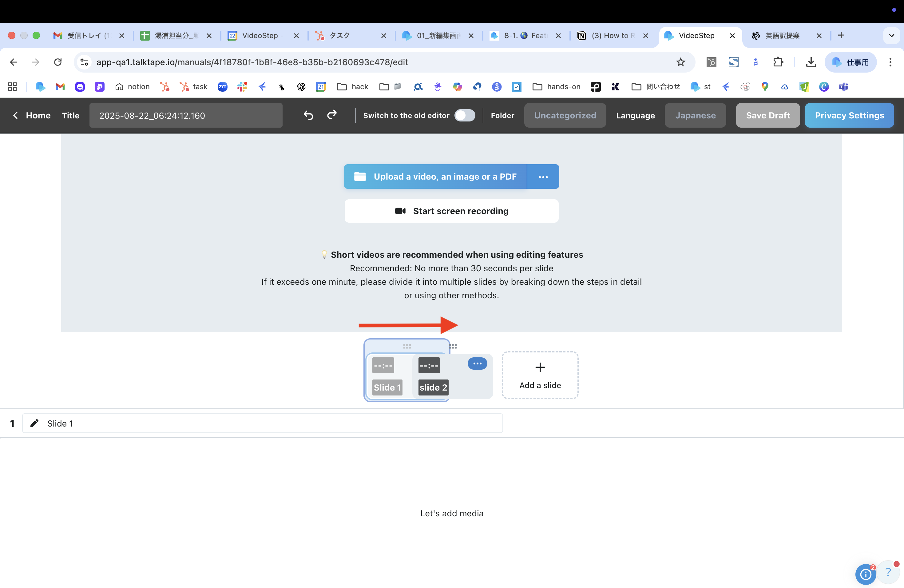Screen dimensions: 904x588
Task: Open the Japanese language dropdown
Action: (x=695, y=115)
